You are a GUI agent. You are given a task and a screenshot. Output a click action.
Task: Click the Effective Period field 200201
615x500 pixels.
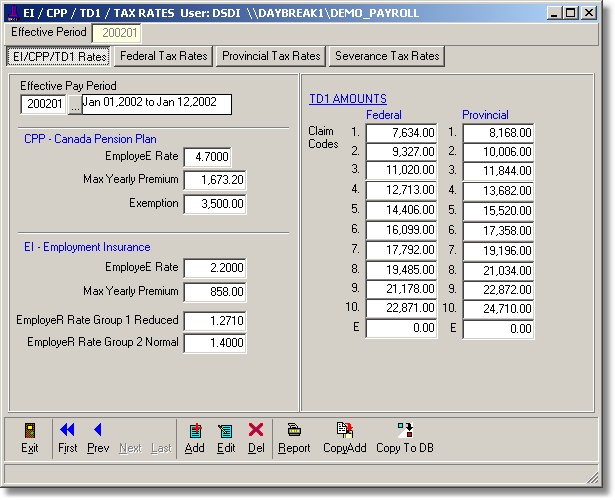click(116, 33)
